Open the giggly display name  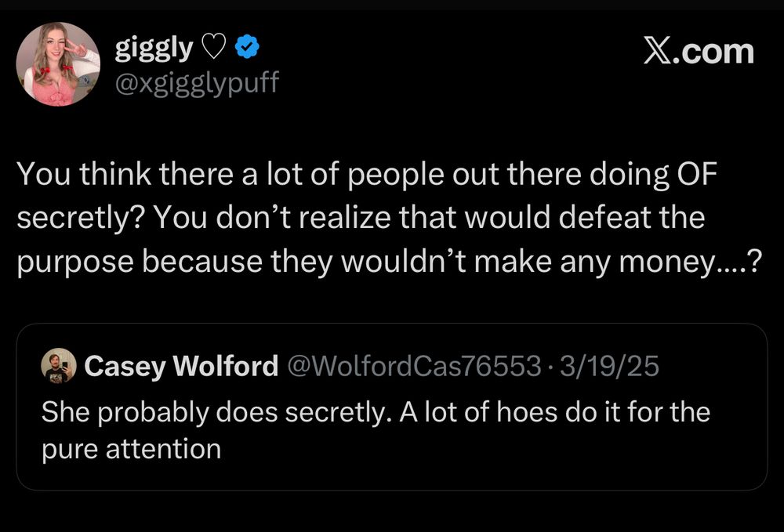[x=153, y=49]
